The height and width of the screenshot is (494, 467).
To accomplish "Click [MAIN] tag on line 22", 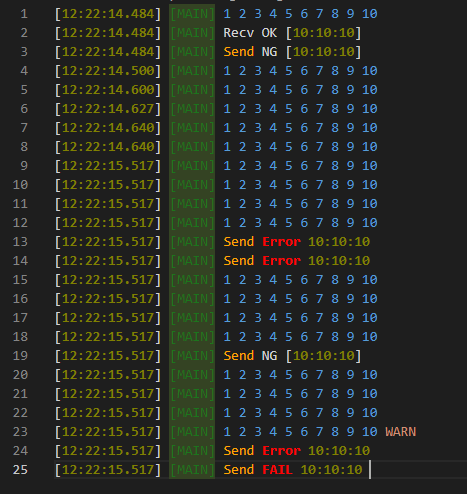I will click(x=193, y=413).
